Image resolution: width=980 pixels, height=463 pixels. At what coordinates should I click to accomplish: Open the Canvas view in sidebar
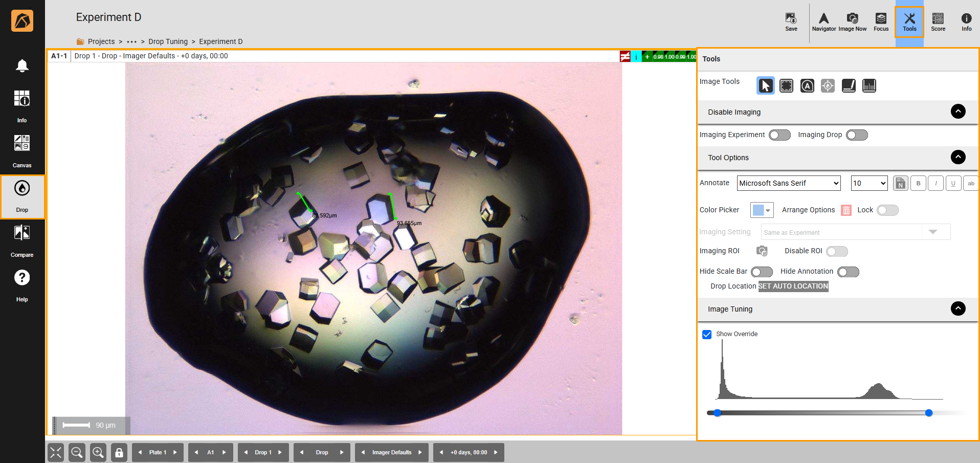tap(22, 151)
